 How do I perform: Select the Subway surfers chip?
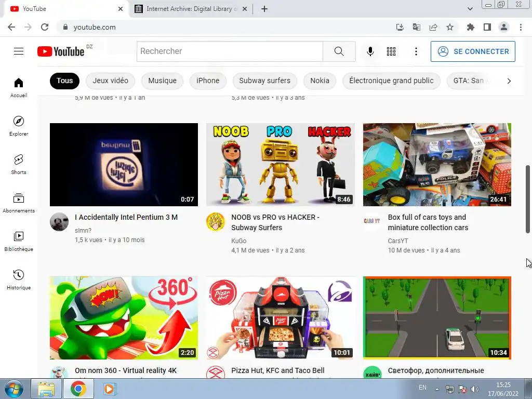(x=264, y=81)
